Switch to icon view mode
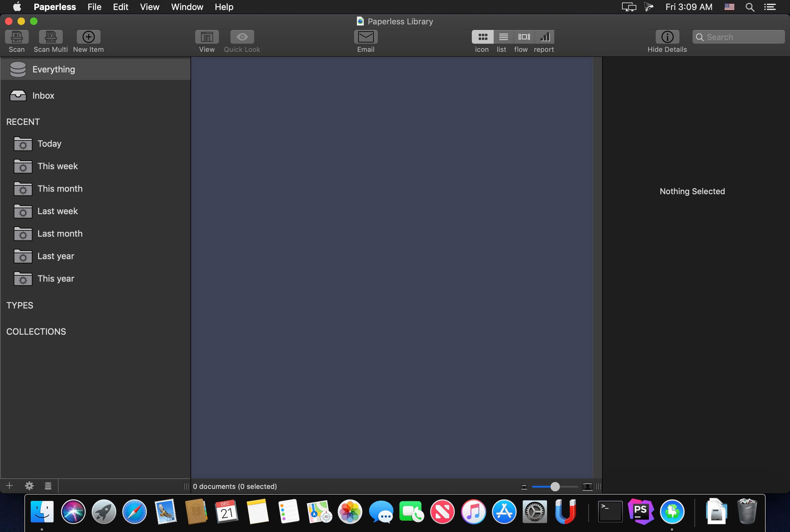 (482, 37)
